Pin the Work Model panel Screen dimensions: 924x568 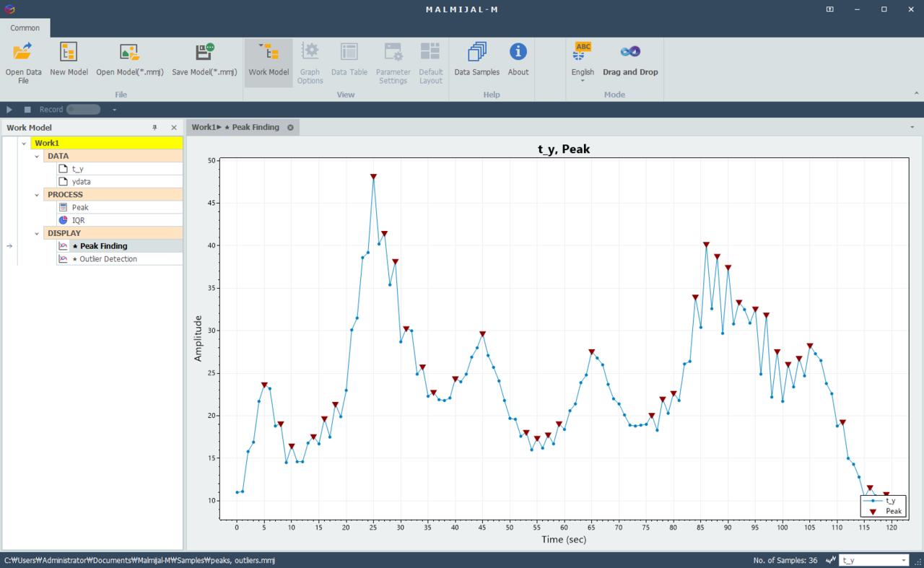(154, 128)
